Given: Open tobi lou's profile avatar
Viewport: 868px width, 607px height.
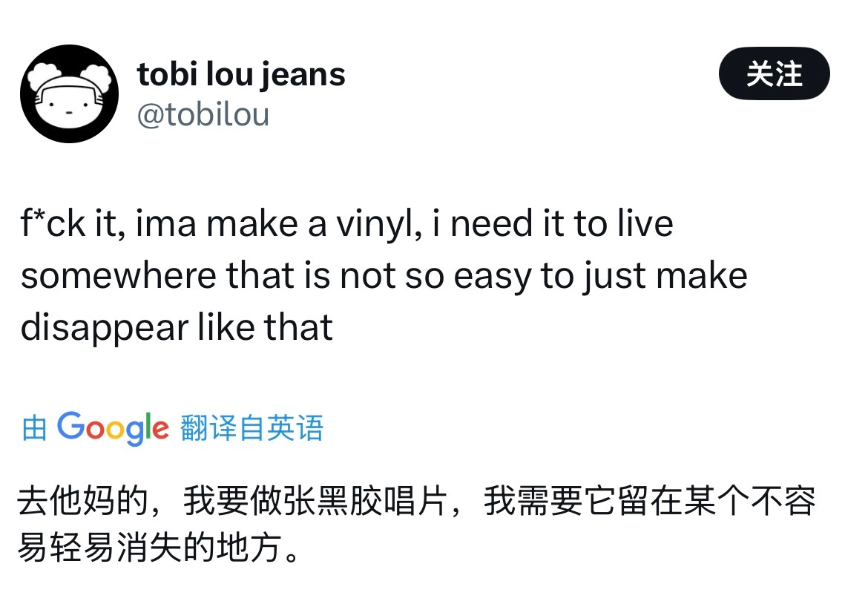Looking at the screenshot, I should [69, 94].
